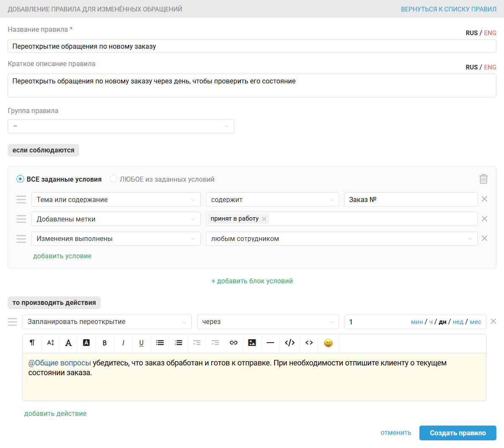Switch description language to ENG

(490, 67)
